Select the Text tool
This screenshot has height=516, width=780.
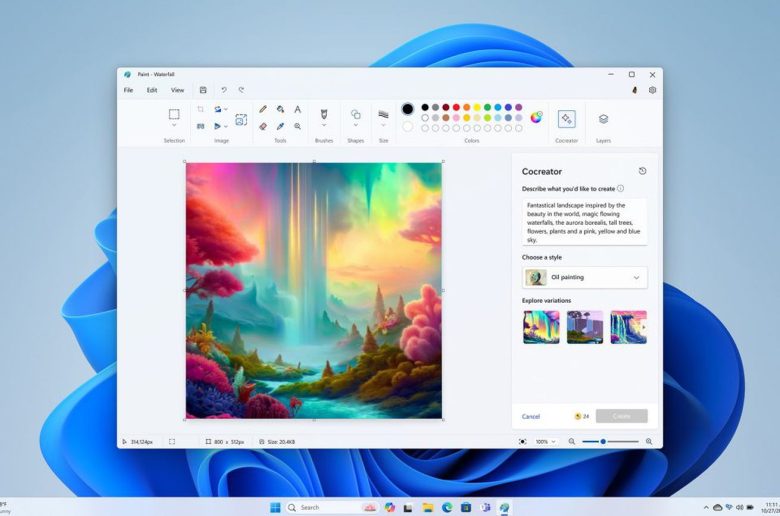point(297,109)
